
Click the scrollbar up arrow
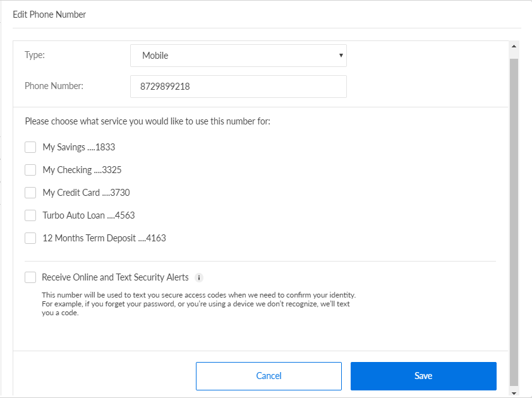(x=514, y=47)
